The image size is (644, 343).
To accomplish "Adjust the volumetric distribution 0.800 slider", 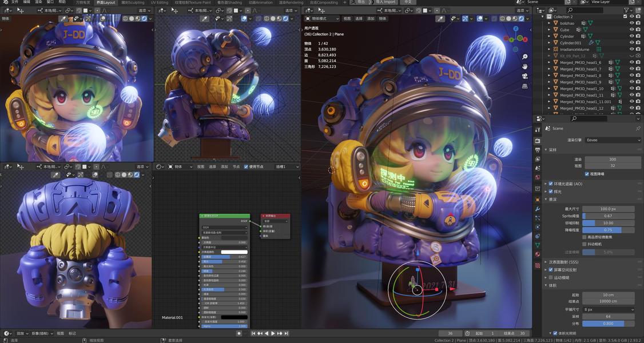I will 609,324.
